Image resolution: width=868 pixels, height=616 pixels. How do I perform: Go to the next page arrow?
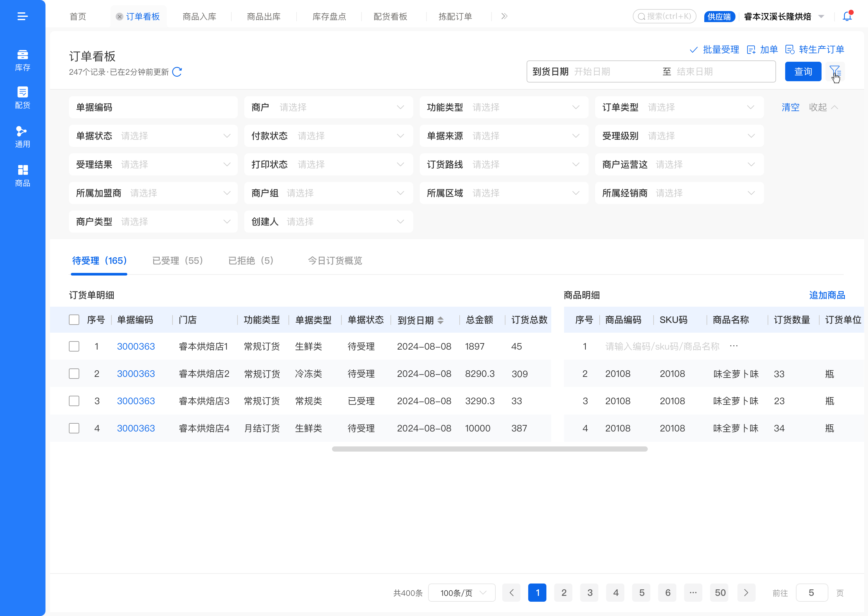[746, 593]
